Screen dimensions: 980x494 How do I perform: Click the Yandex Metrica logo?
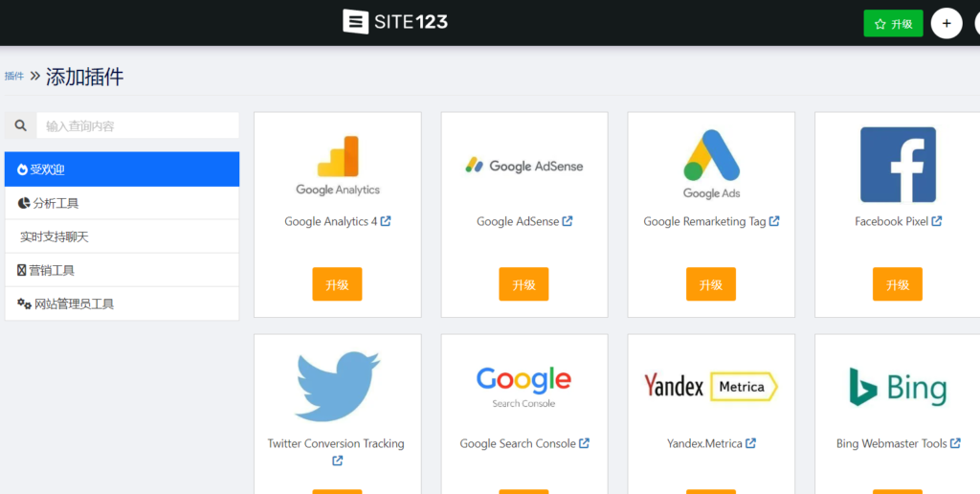tap(711, 387)
